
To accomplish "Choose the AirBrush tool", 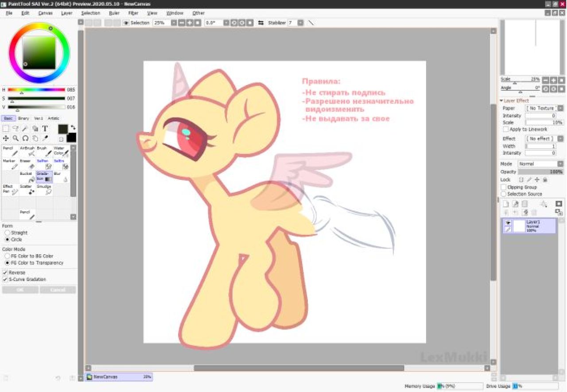I will 27,151.
